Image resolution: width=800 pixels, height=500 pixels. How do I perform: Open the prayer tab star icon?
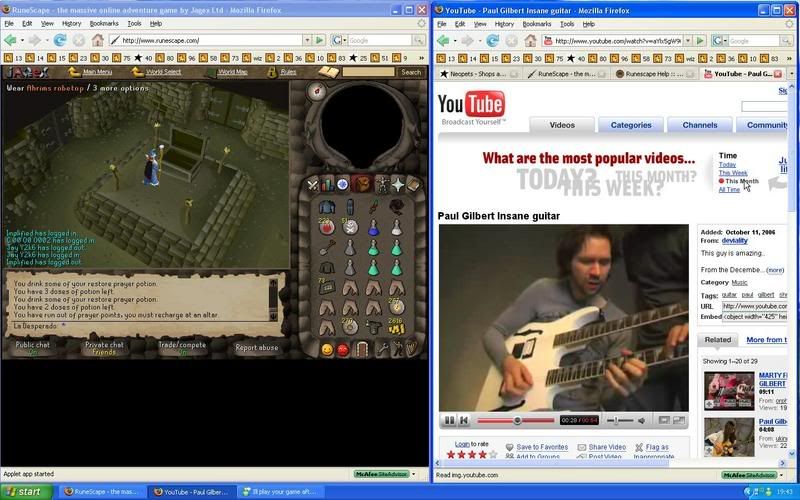pyautogui.click(x=397, y=185)
